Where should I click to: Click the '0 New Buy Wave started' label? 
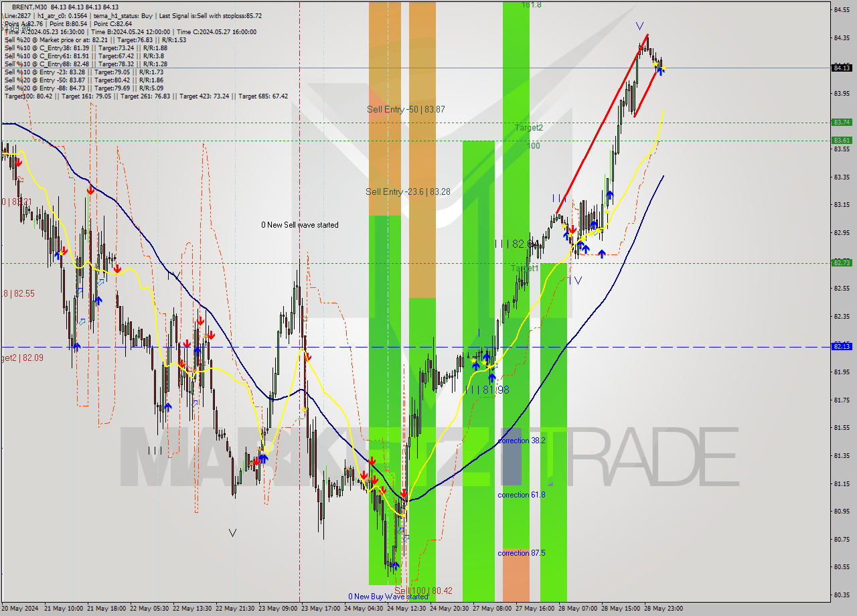point(388,597)
